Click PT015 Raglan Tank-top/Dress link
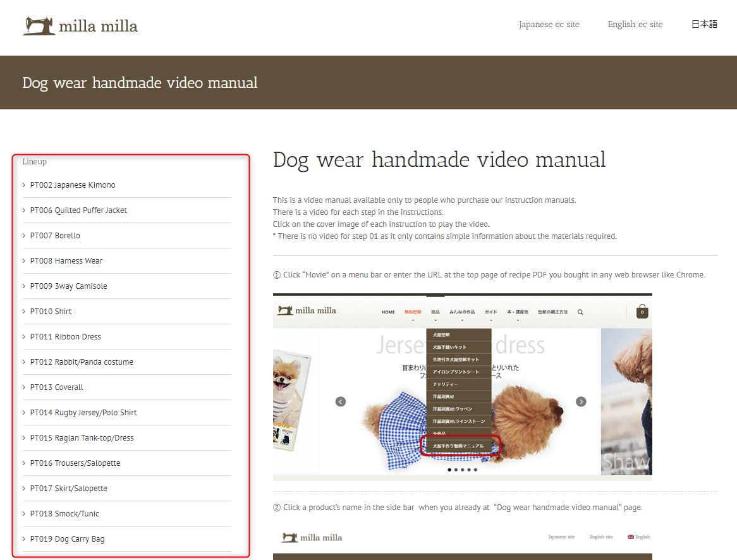Viewport: 737px width, 560px height. (82, 438)
